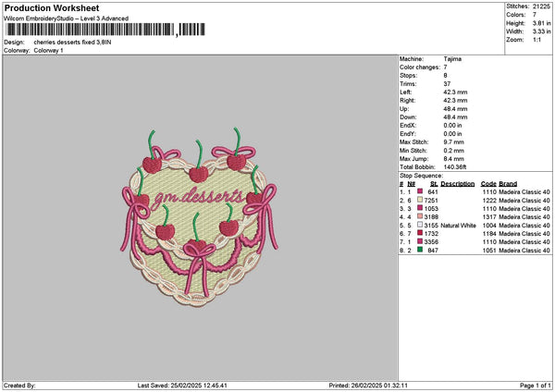The width and height of the screenshot is (555, 392).
Task: Click the color swatch for stop 1
Action: [x=420, y=190]
